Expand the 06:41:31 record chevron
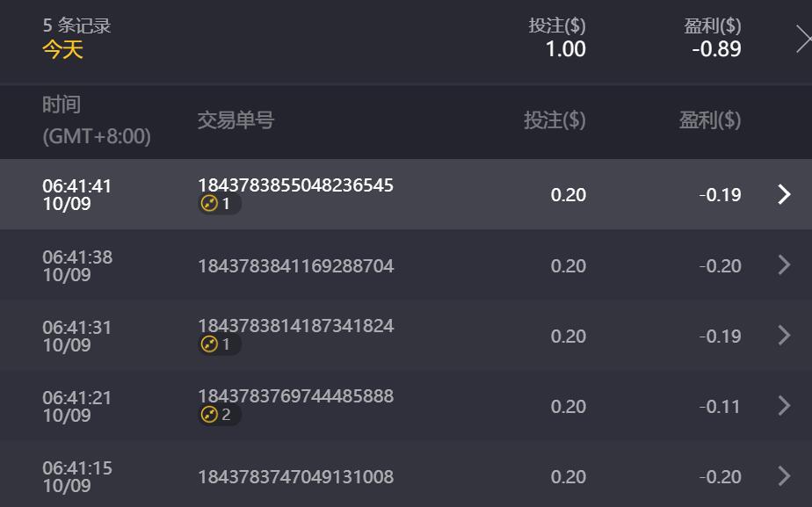Image resolution: width=812 pixels, height=507 pixels. click(784, 336)
